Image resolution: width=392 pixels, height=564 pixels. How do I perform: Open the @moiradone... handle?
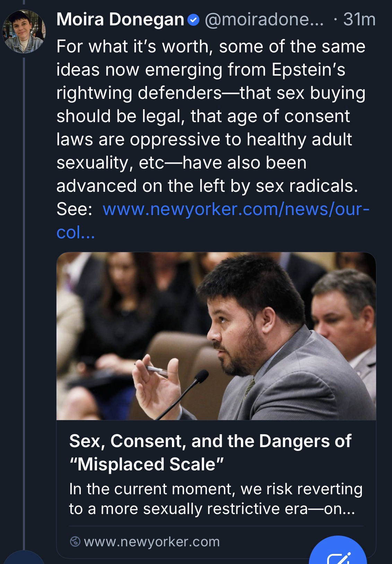[263, 20]
